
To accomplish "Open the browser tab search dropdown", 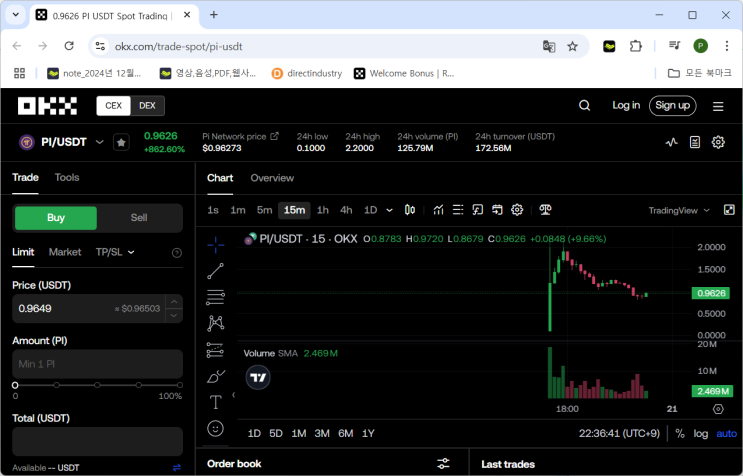I will point(16,15).
